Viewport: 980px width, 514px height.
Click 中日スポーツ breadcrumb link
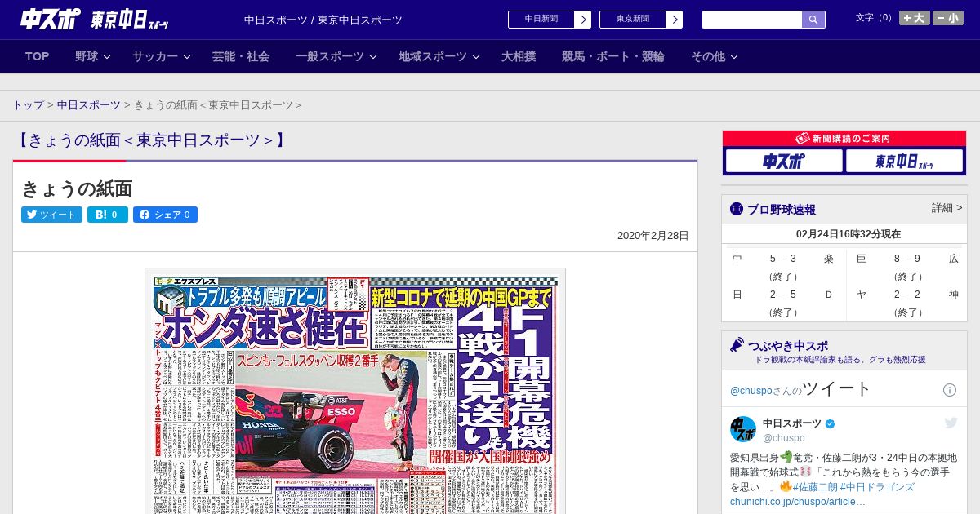[x=88, y=105]
